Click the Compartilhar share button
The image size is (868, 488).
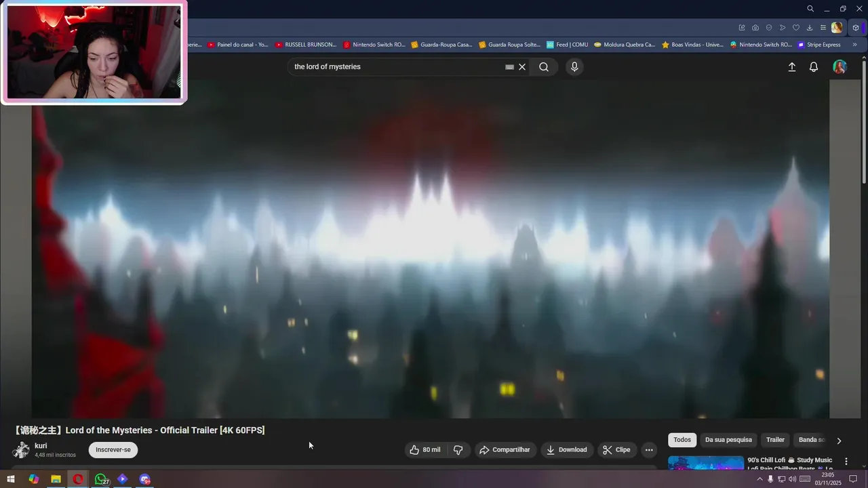pyautogui.click(x=505, y=450)
